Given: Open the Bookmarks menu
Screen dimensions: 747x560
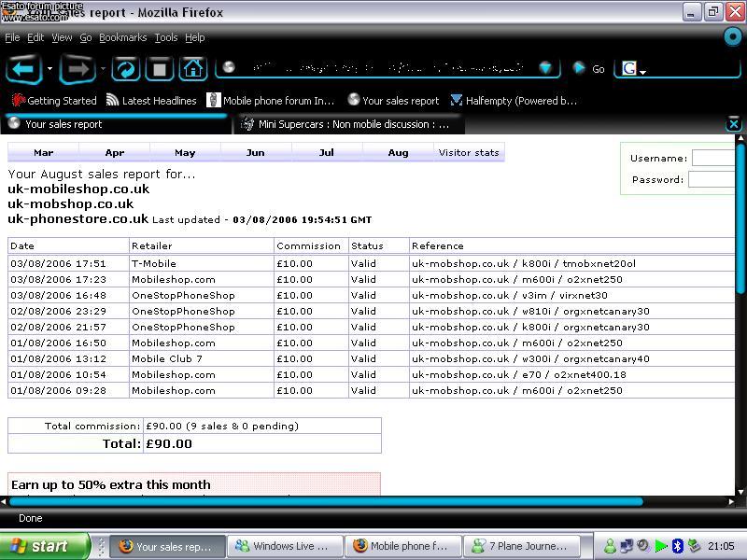Looking at the screenshot, I should 123,37.
